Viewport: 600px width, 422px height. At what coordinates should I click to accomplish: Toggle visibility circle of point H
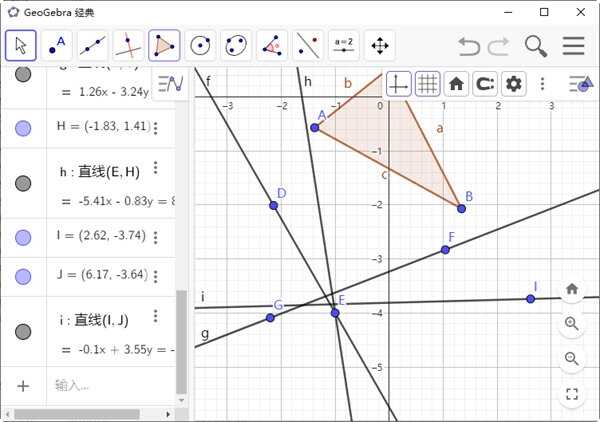coord(23,128)
